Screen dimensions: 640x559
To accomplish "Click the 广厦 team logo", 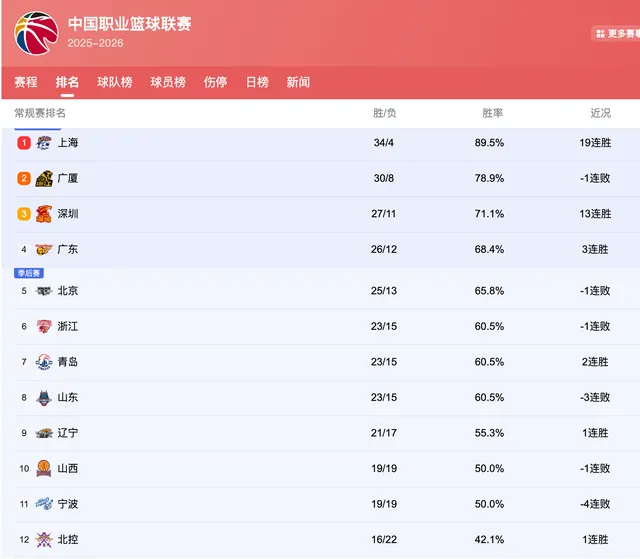I will tap(44, 178).
